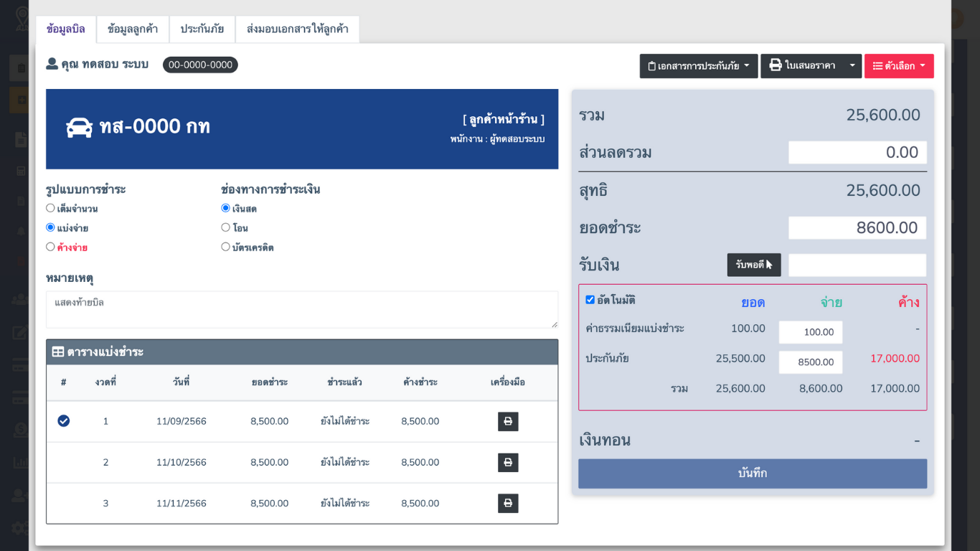
Task: Click พนักงาน : ผู้ทดสอบระบบ text
Action: coord(498,139)
